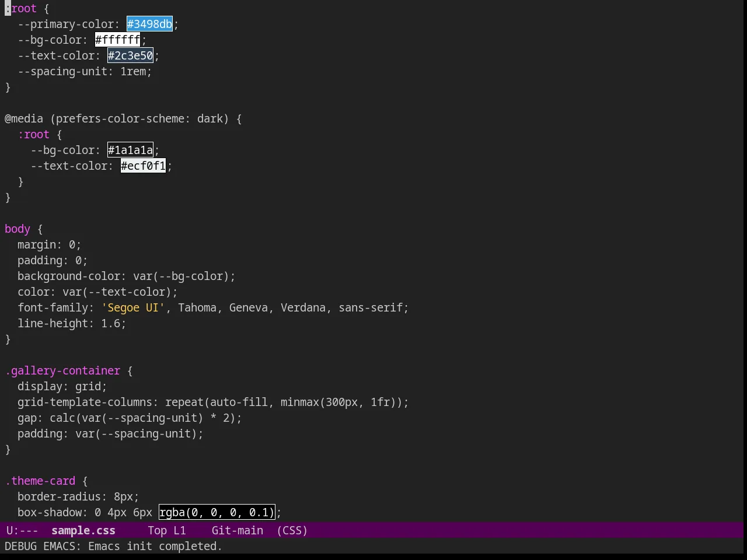Viewport: 747px width, 560px height.
Task: Click the Geneva font name
Action: pyautogui.click(x=249, y=307)
